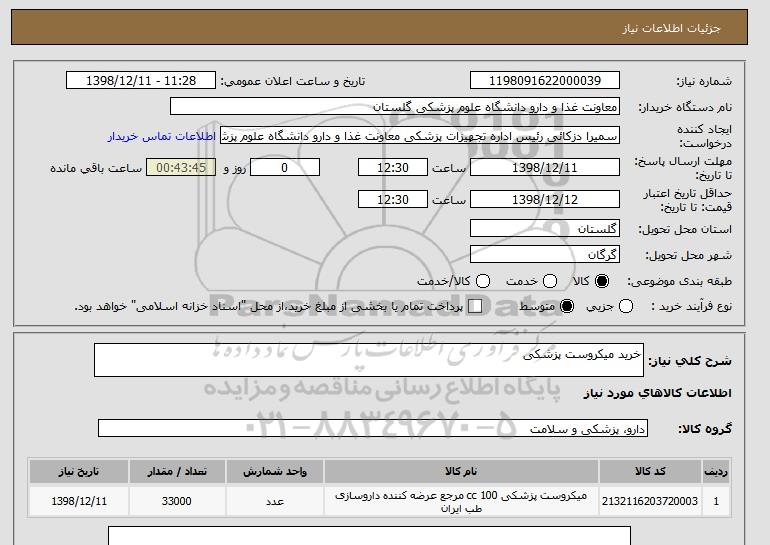Click the buyer organization name field
The image size is (770, 545).
[x=395, y=107]
